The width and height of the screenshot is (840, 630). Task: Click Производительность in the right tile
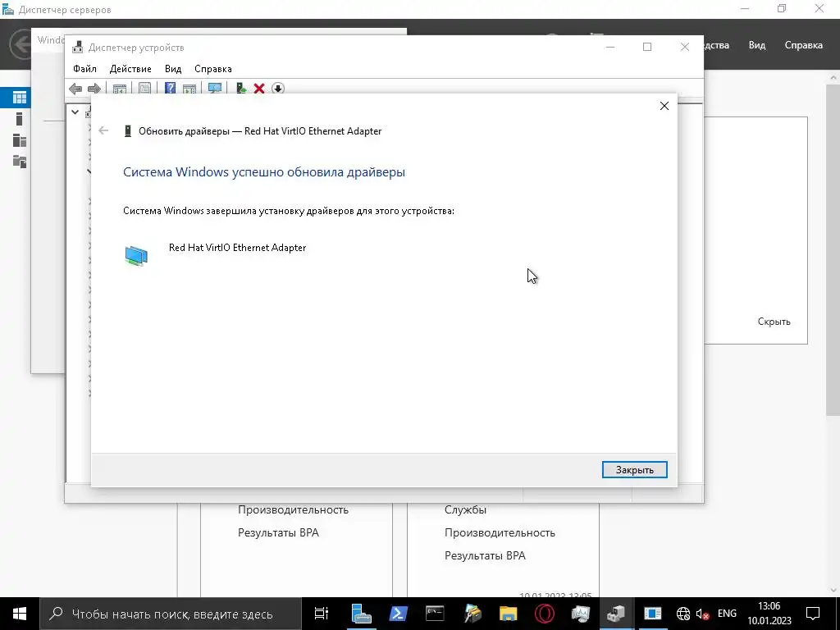point(500,532)
